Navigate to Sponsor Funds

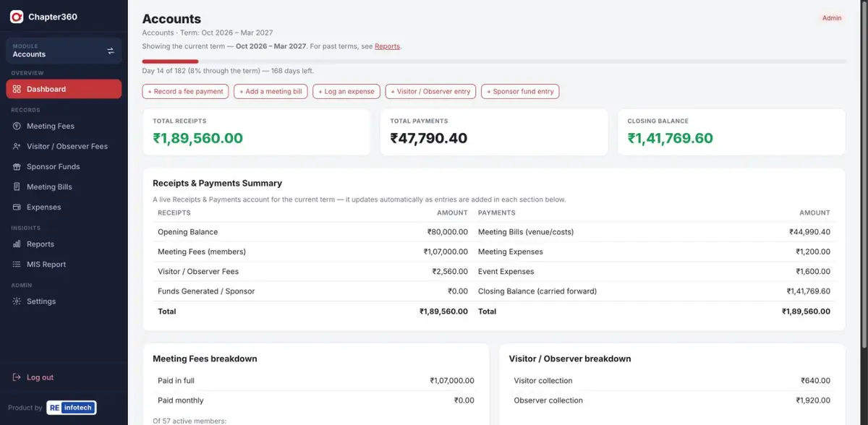pyautogui.click(x=64, y=166)
